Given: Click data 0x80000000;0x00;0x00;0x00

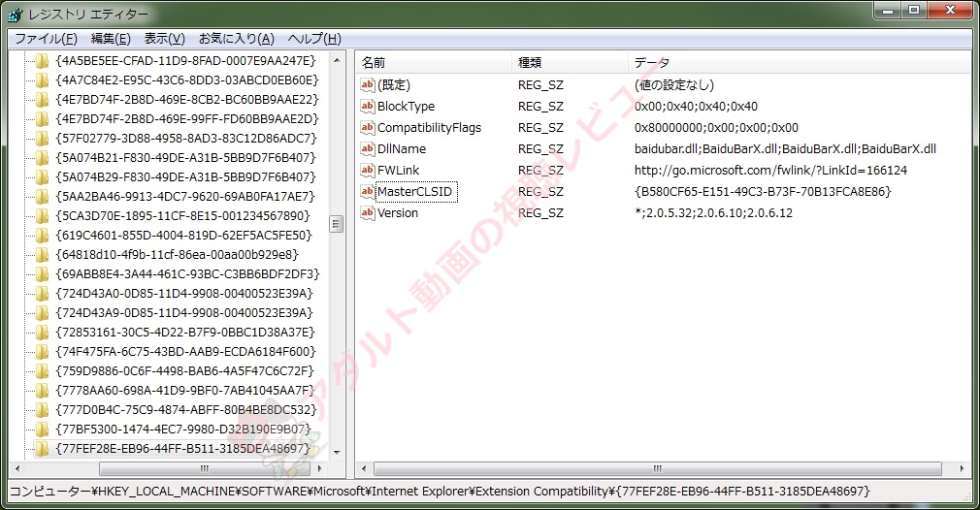Looking at the screenshot, I should tap(716, 127).
